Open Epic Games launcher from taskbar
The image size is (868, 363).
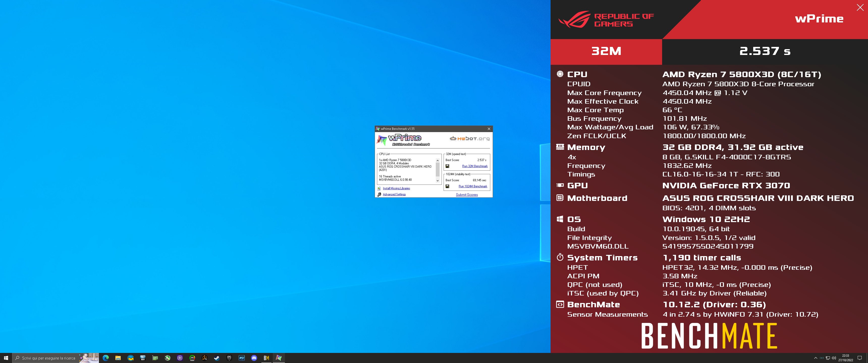coord(229,358)
